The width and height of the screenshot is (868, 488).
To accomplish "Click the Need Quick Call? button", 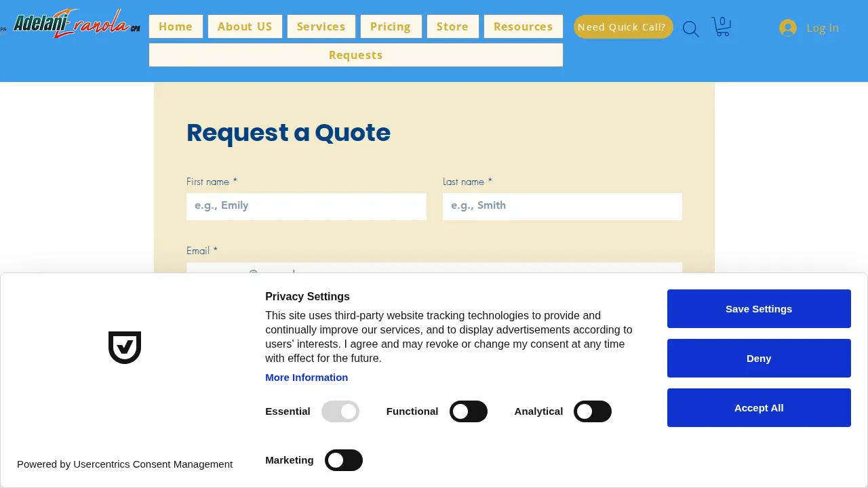I will coord(623,27).
